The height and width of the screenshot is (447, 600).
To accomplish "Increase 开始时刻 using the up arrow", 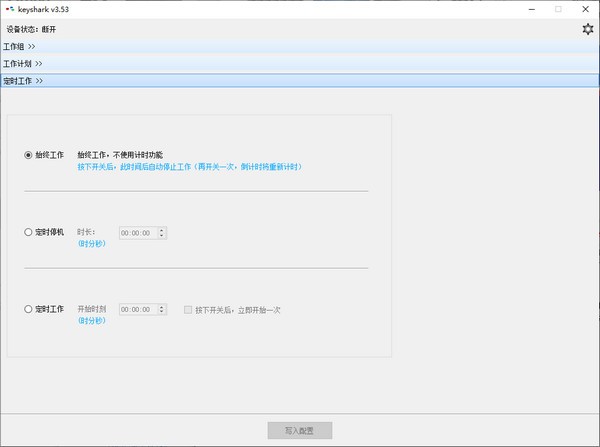I will (162, 307).
